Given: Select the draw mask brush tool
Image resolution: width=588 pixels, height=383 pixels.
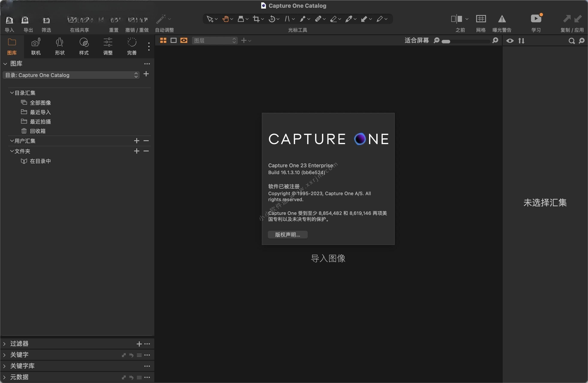Looking at the screenshot, I should 303,19.
